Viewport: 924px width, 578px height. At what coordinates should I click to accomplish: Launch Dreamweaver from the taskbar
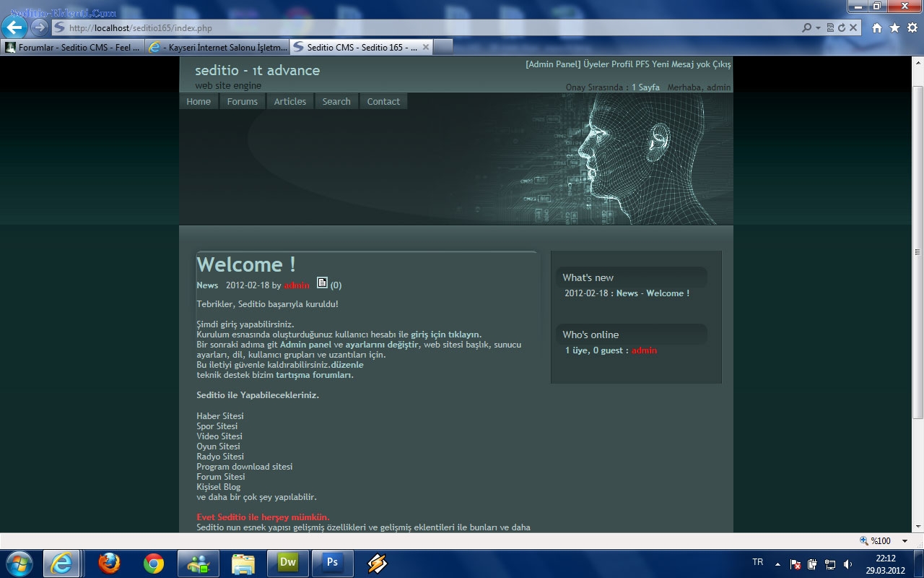(x=288, y=563)
